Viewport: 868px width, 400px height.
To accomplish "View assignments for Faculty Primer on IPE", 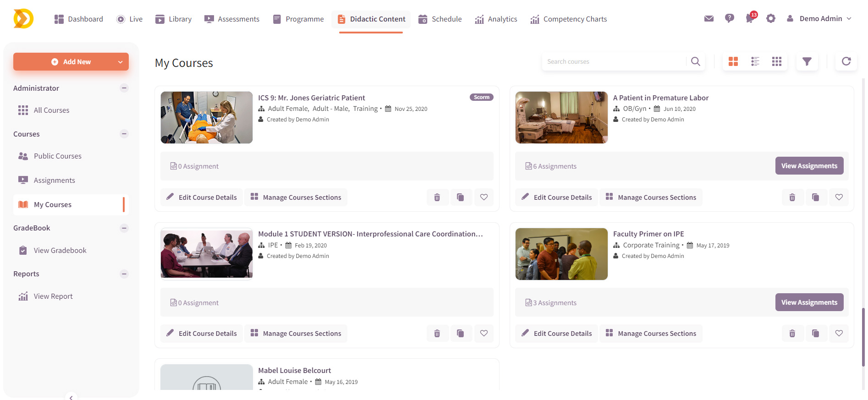I will point(809,302).
